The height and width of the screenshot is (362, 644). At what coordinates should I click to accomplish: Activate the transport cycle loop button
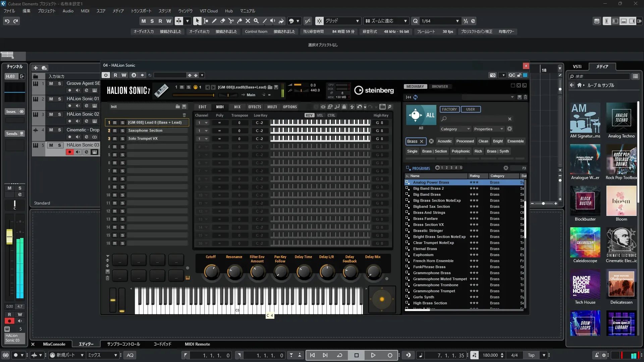pos(339,355)
